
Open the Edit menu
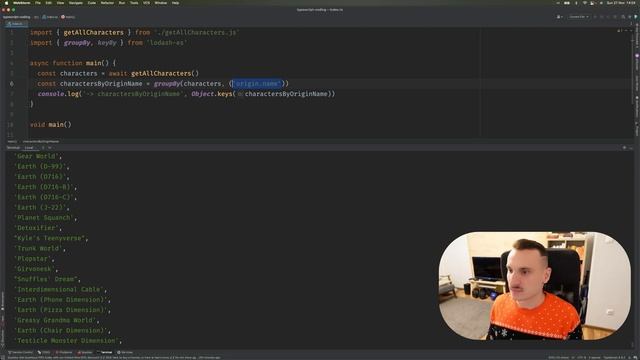(49, 3)
